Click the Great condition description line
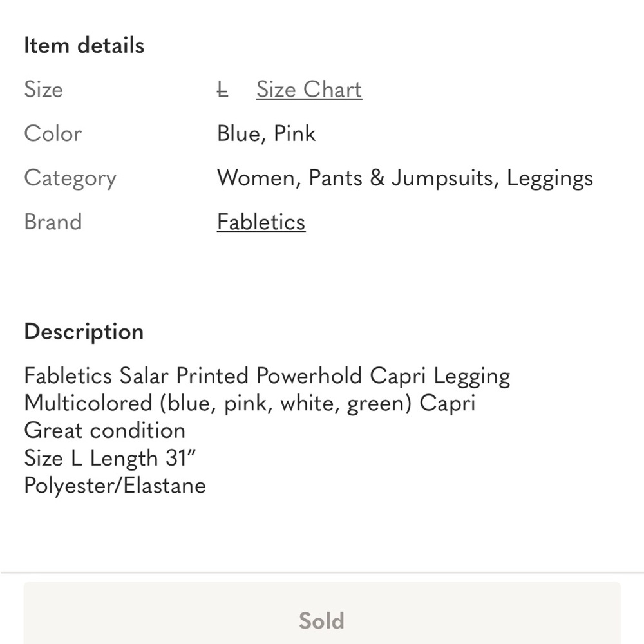This screenshot has height=644, width=644. coord(104,430)
